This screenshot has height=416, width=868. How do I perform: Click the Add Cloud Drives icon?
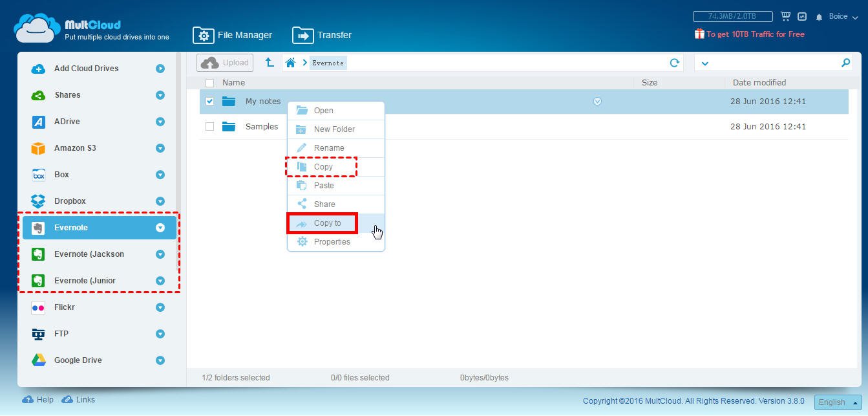[38, 69]
